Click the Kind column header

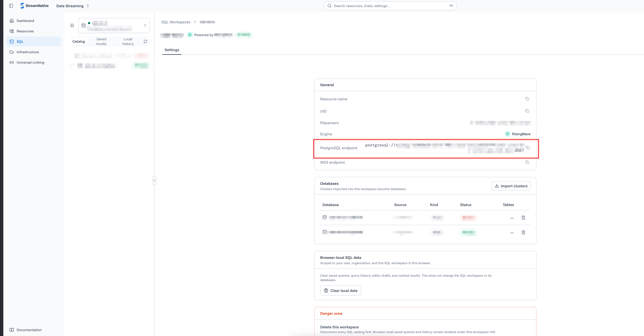coord(434,205)
